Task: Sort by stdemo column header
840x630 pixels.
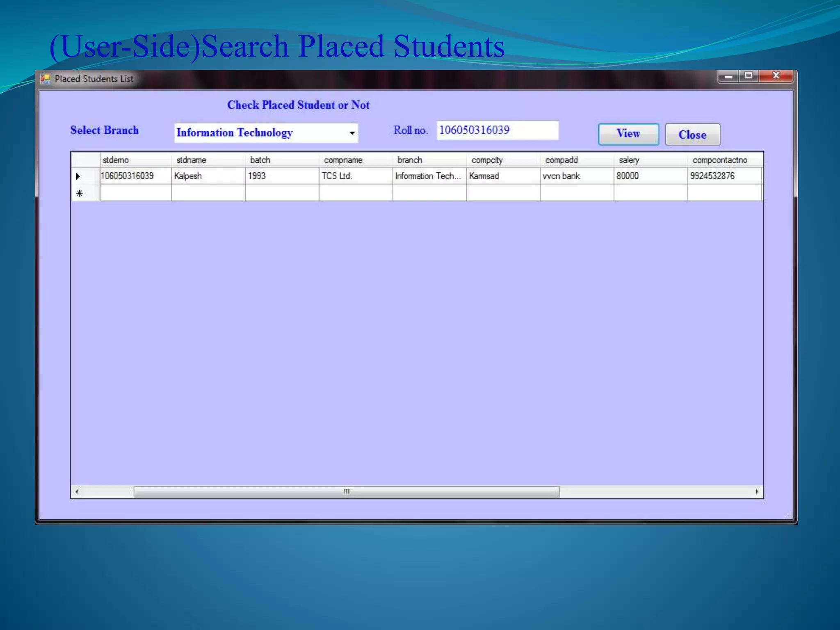Action: [x=136, y=160]
